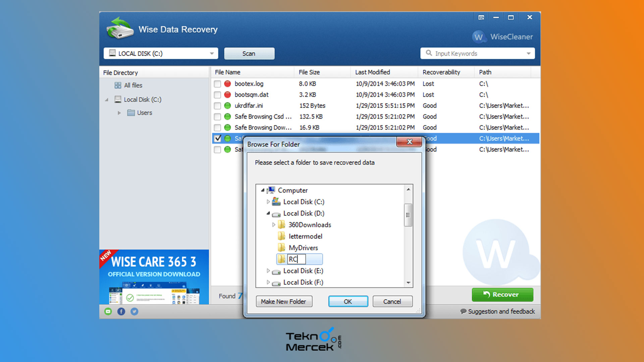Click the MyDrivers folder icon

point(281,247)
